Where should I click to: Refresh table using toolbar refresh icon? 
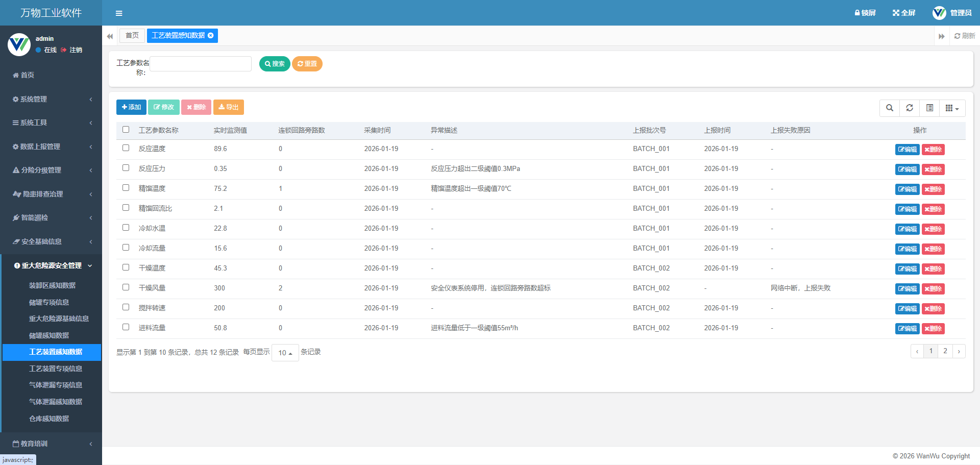pos(910,108)
